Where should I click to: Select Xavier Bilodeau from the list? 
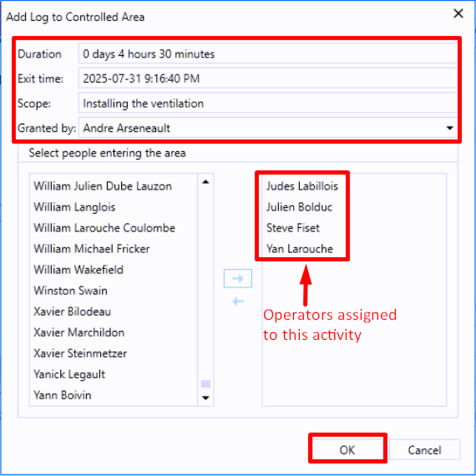coord(72,311)
